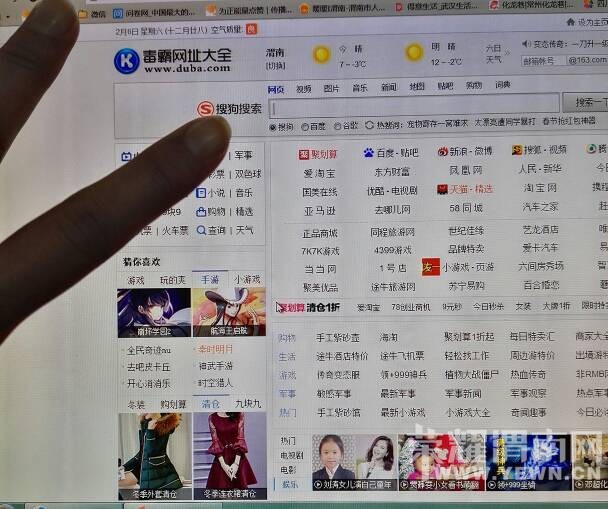Open the 手游 tab in 猜你喜欢
This screenshot has height=509, width=608.
point(210,280)
